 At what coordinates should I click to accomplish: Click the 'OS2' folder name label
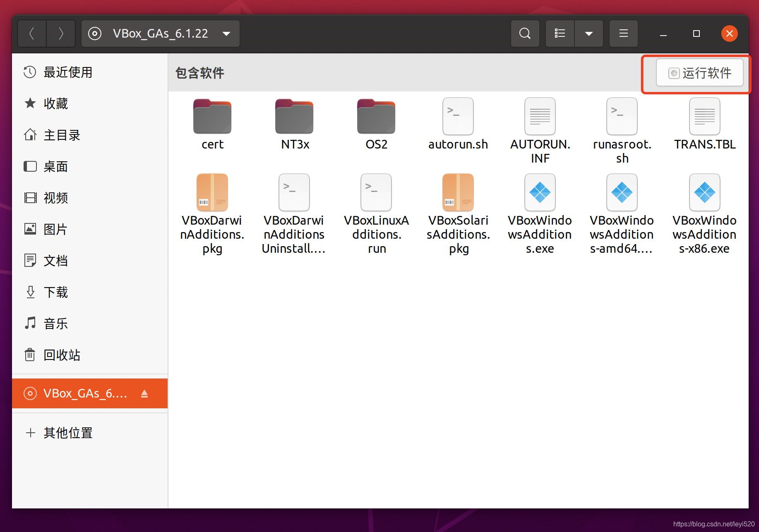[x=377, y=144]
